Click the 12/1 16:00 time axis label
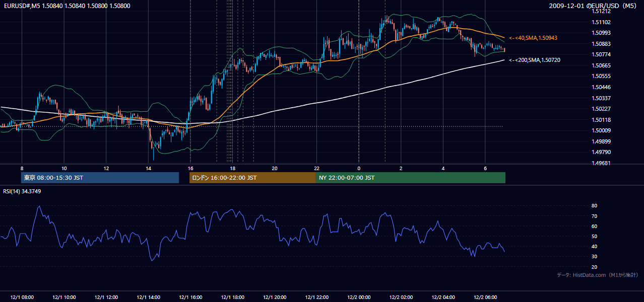The image size is (644, 302). point(190,297)
